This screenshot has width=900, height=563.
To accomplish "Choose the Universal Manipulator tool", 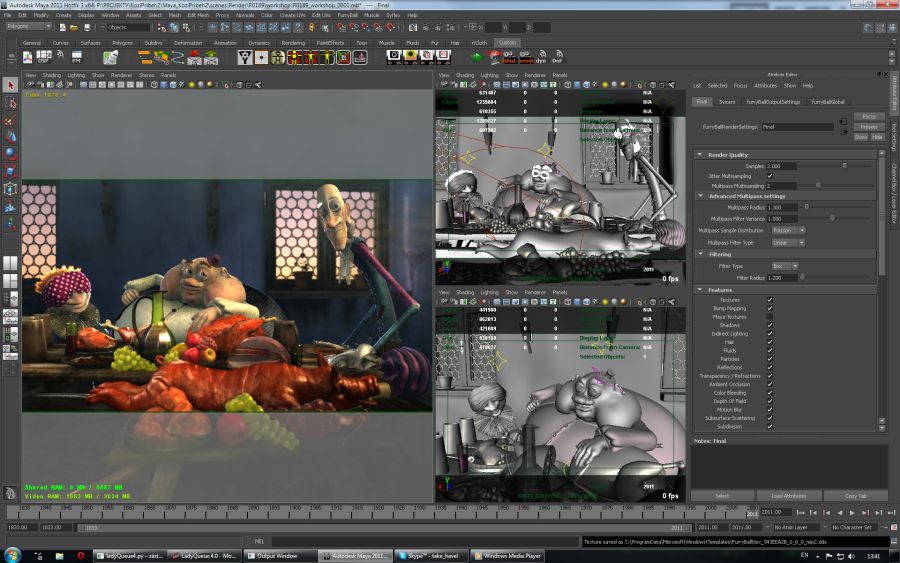I will (x=10, y=188).
